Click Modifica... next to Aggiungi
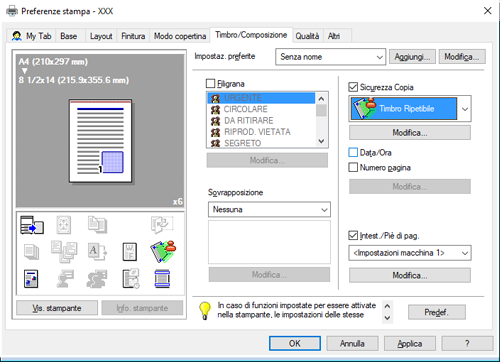Image resolution: width=500 pixels, height=362 pixels. tap(462, 57)
